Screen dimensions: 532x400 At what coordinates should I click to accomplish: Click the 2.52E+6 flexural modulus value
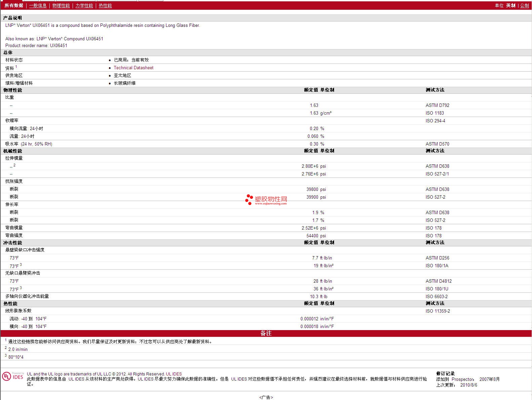click(310, 228)
